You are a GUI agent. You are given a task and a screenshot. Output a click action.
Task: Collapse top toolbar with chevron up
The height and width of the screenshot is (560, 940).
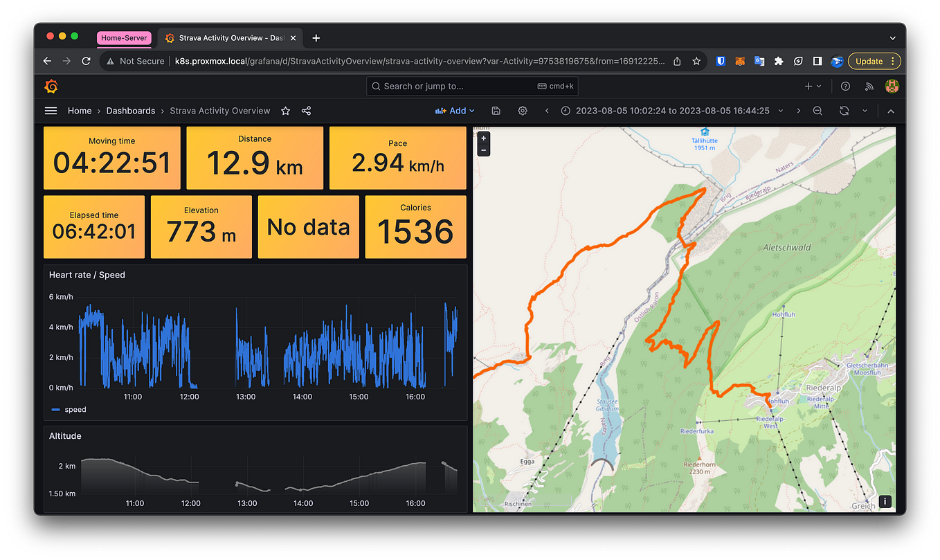point(890,111)
